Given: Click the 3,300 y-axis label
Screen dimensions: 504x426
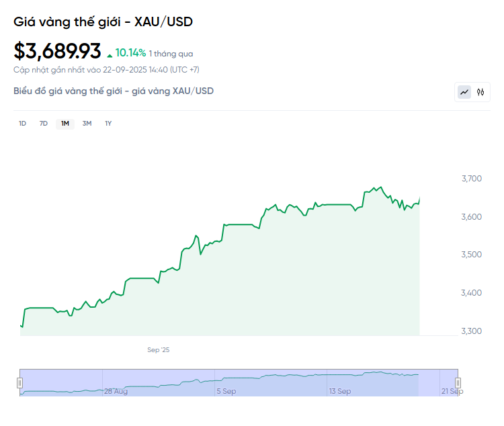Looking at the screenshot, I should tap(472, 331).
